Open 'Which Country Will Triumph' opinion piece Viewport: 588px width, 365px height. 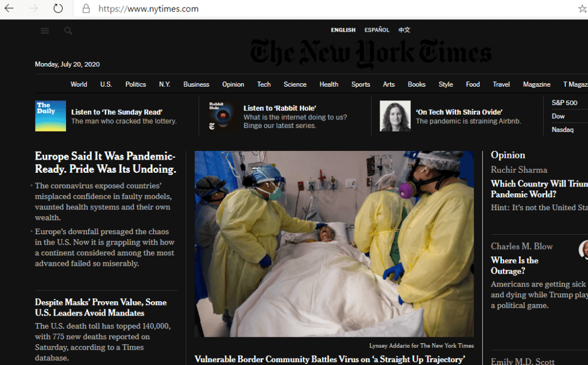pyautogui.click(x=539, y=189)
